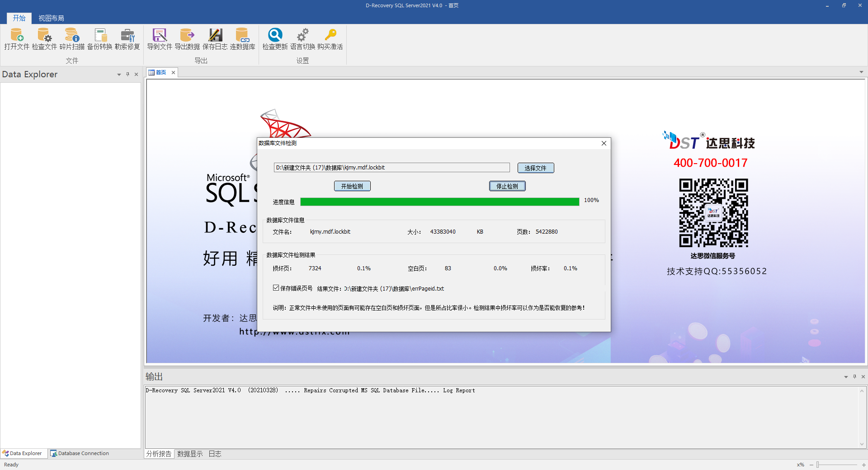868x470 pixels.
Task: Open 输出 panel options dropdown arrow
Action: point(846,377)
